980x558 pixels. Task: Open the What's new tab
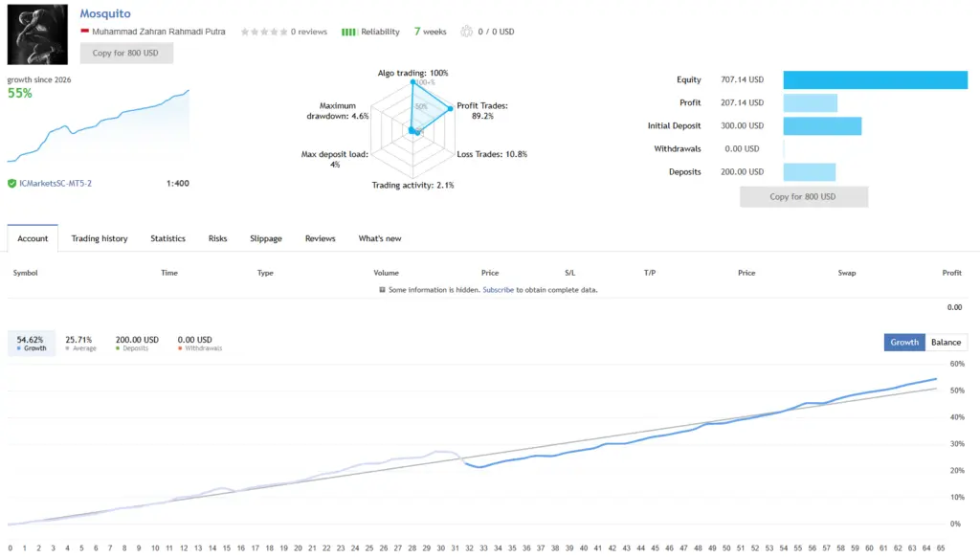point(380,238)
